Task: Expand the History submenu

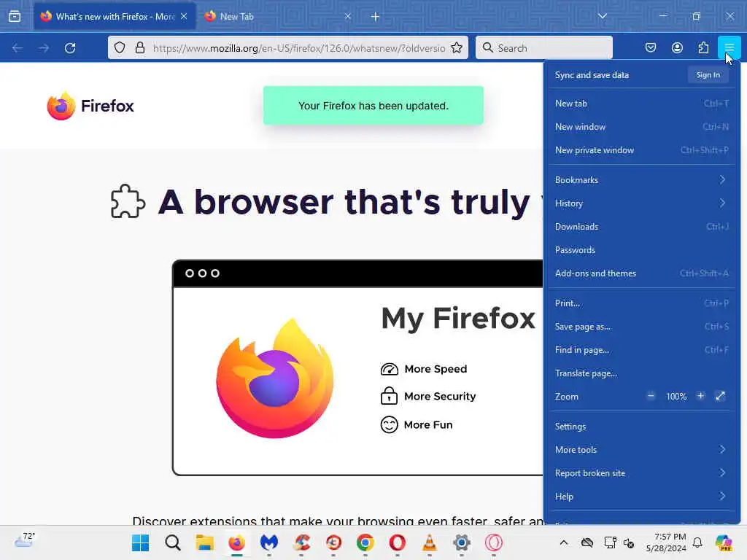Action: click(642, 203)
